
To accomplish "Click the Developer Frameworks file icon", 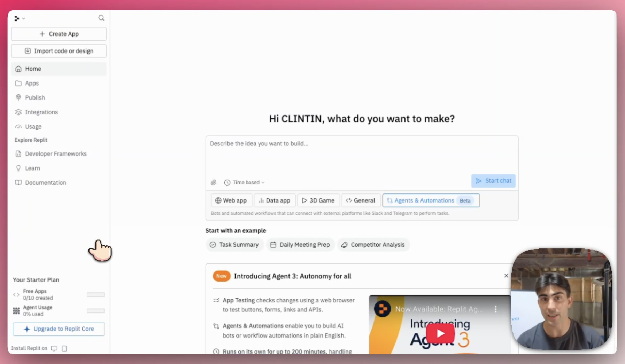I will [x=18, y=154].
